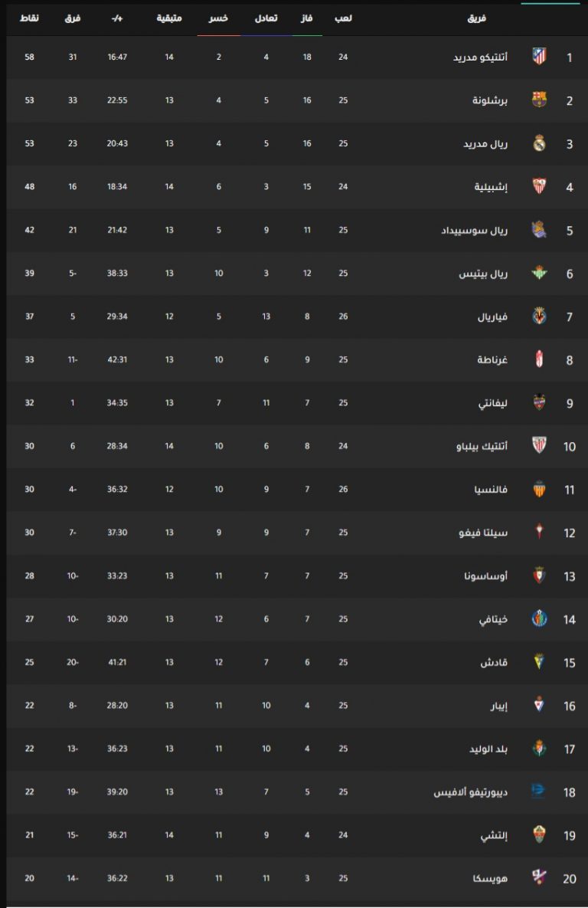
Task: Sort table by تعادل draws header
Action: [266, 18]
